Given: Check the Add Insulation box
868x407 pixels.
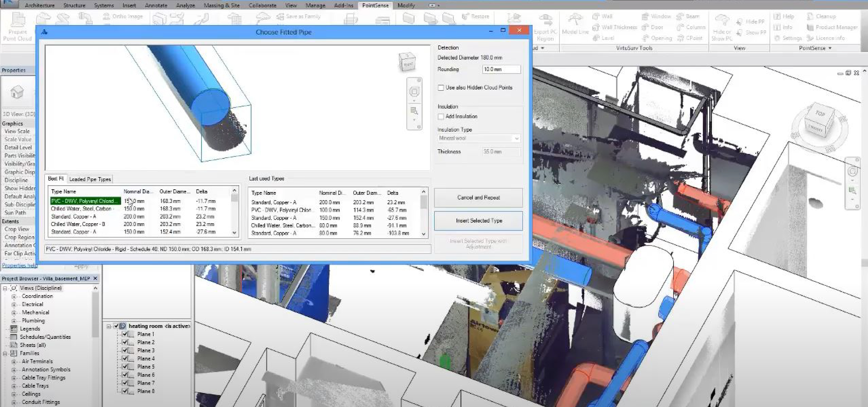Looking at the screenshot, I should [440, 117].
